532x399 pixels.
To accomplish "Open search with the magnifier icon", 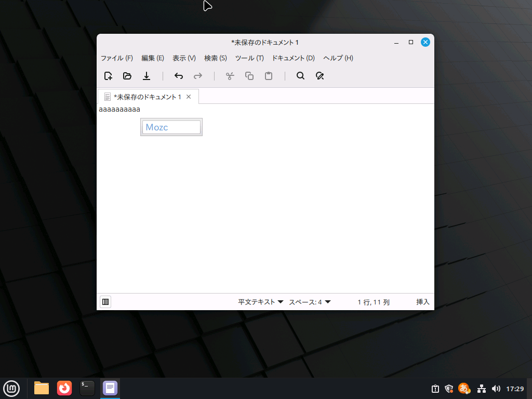I will click(x=300, y=76).
